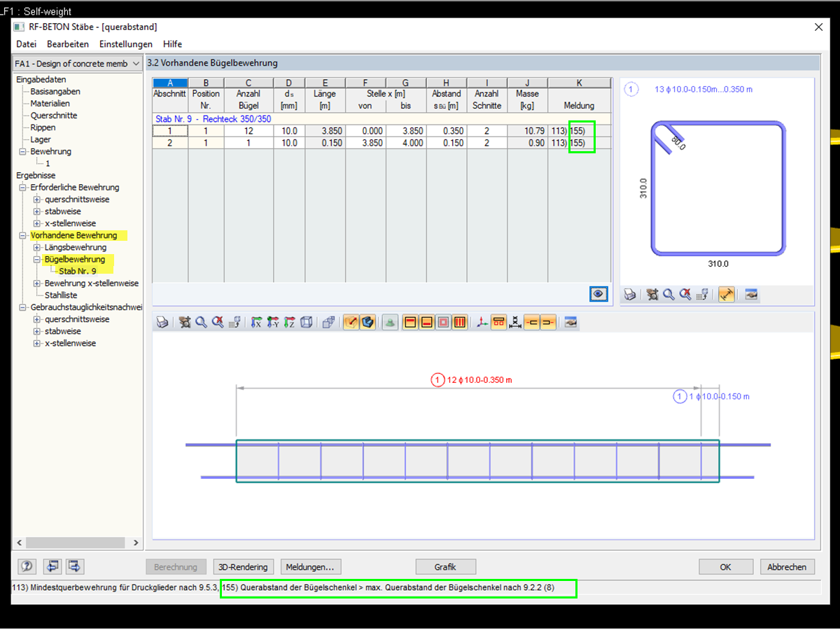Print the stirrup cross-section preview
The image size is (840, 630).
pyautogui.click(x=629, y=295)
